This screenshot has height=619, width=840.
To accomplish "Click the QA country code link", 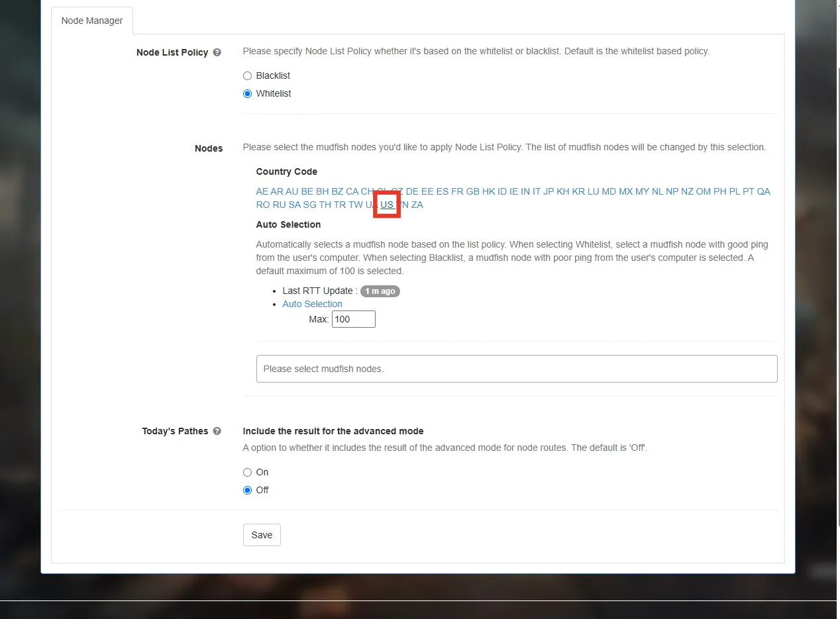I will [764, 191].
